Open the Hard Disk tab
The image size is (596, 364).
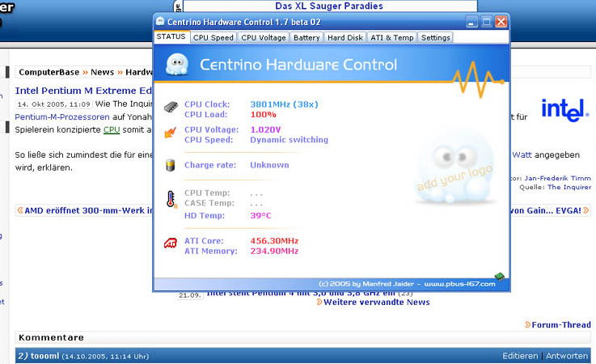(x=344, y=38)
